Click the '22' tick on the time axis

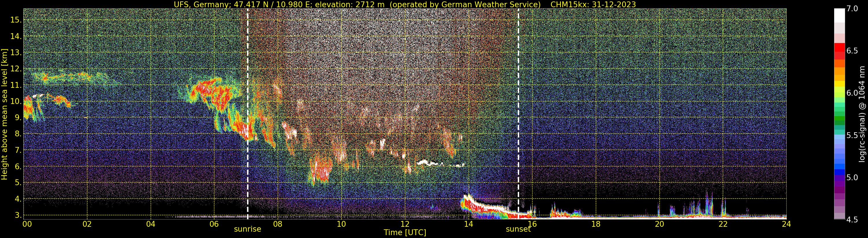click(x=723, y=224)
